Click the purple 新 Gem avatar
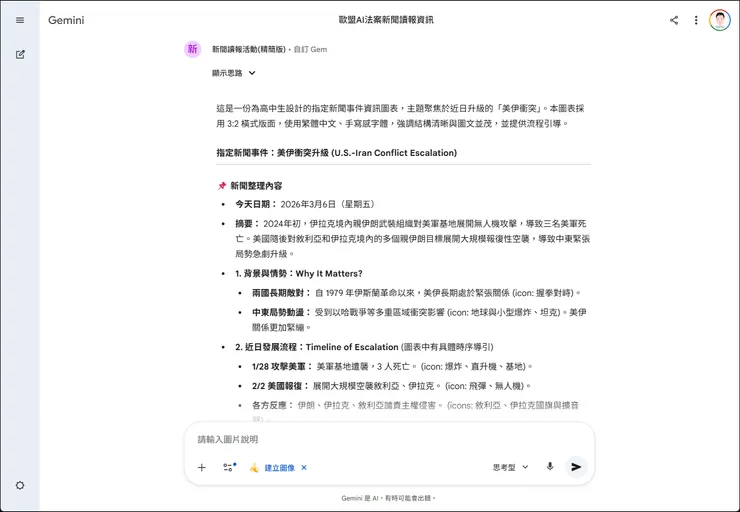The height and width of the screenshot is (512, 740). pos(192,49)
